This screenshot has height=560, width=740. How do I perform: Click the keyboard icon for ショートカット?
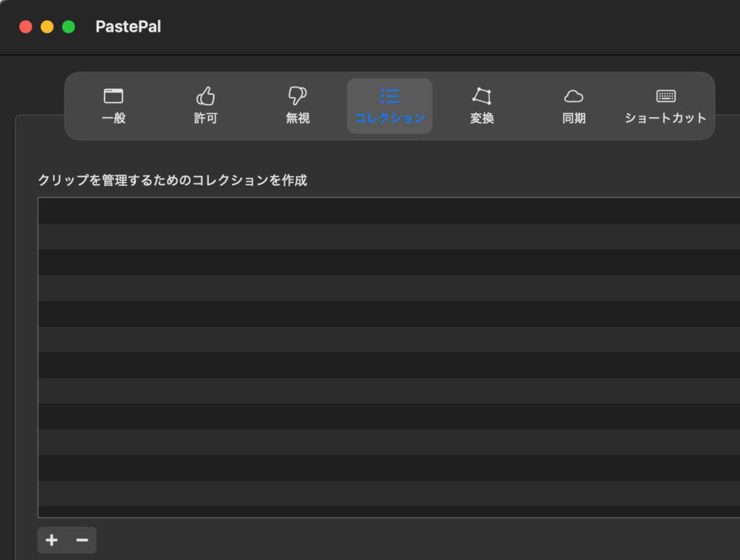[x=666, y=95]
